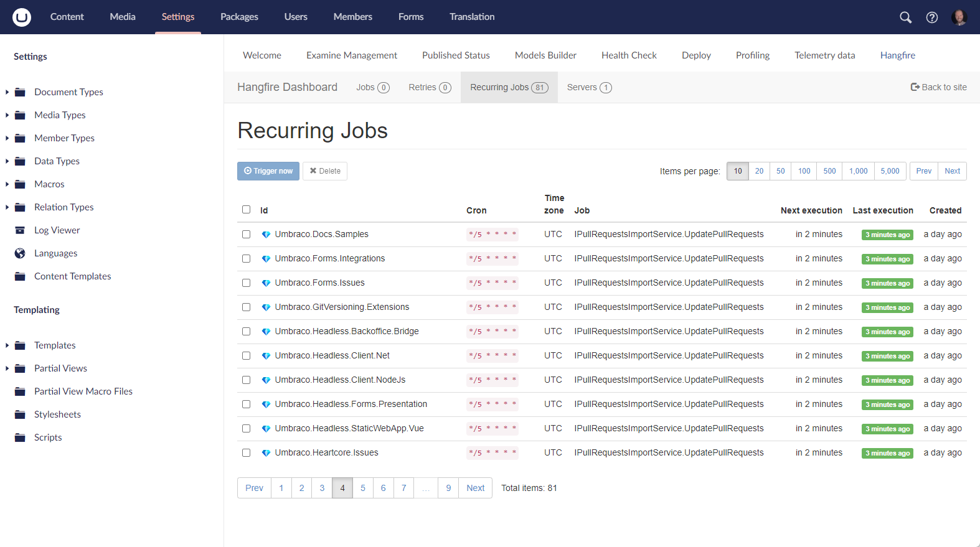Click the Media Types folder icon
Screen dimensions: 980x547
tap(20, 115)
